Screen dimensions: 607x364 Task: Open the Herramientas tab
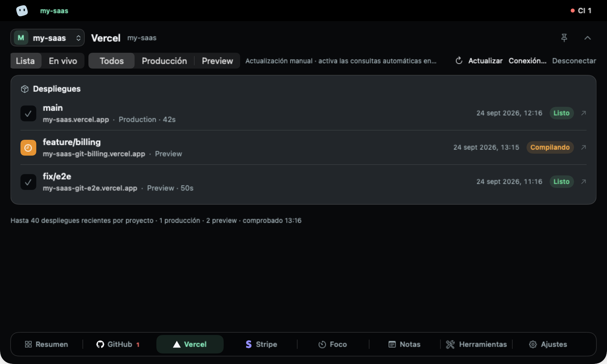click(x=476, y=344)
